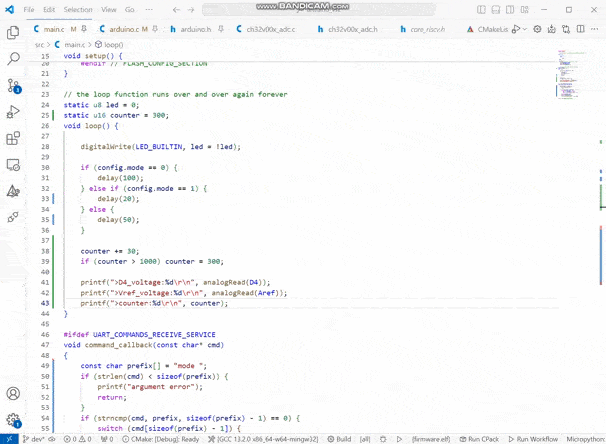This screenshot has width=606, height=444.
Task: Expand the src folder breadcrumb
Action: (x=39, y=44)
